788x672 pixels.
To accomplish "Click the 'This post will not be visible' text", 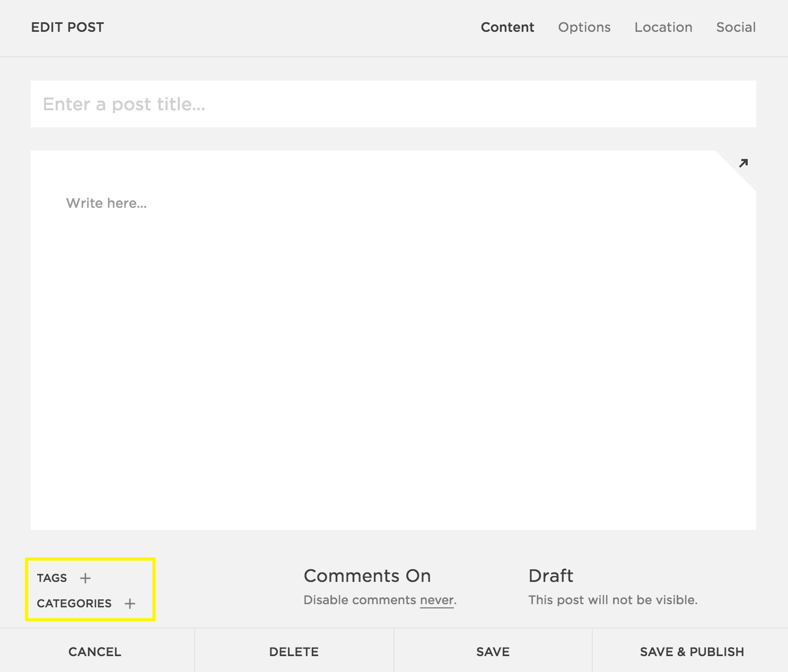I will click(612, 600).
